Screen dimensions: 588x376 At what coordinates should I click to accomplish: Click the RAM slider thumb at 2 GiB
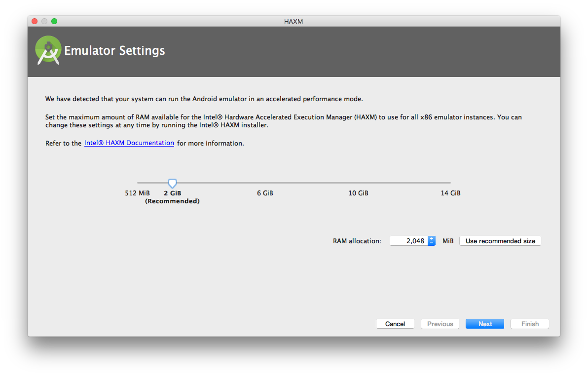point(172,183)
